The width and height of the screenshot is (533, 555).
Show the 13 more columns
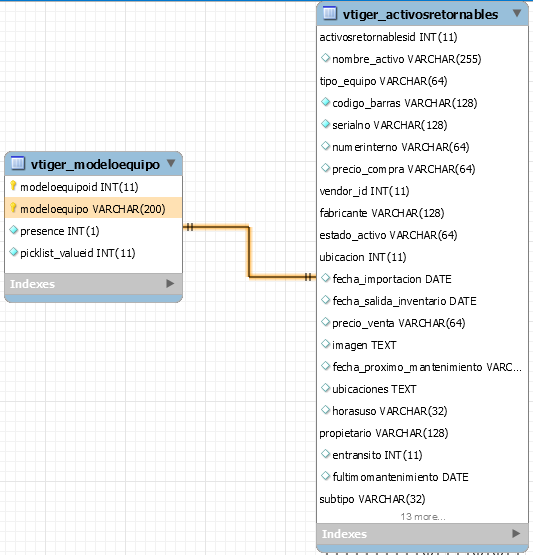coord(423,517)
